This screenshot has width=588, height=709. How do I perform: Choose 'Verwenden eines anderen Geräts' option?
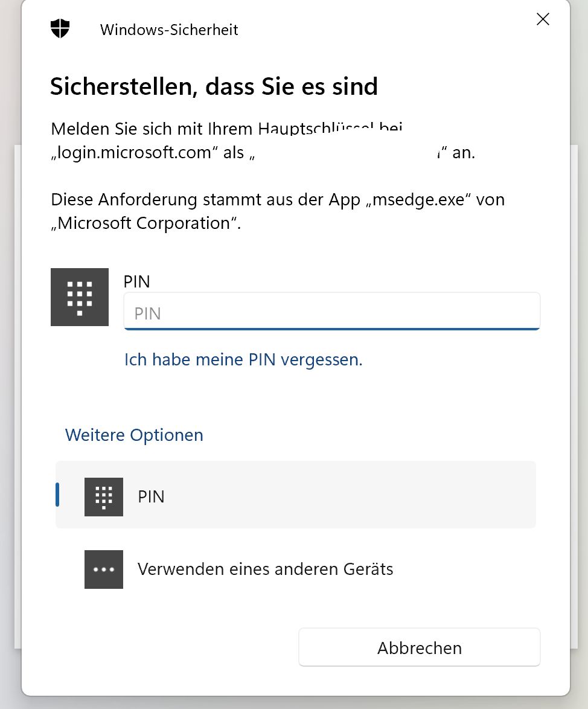[296, 569]
